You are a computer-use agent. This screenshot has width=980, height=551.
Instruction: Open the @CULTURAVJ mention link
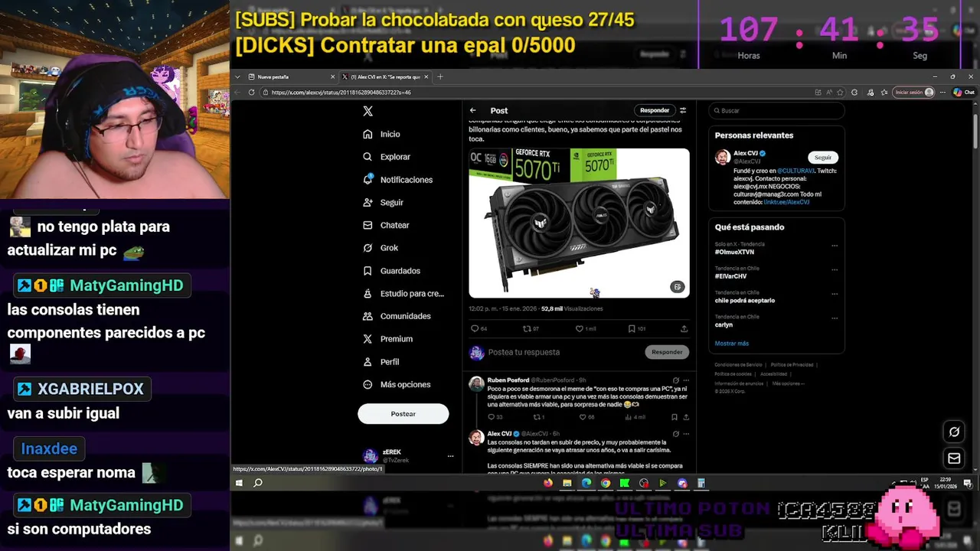click(796, 171)
